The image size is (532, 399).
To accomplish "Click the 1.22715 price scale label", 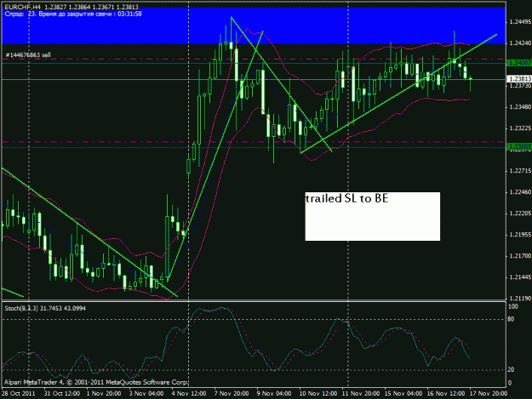I will (520, 171).
